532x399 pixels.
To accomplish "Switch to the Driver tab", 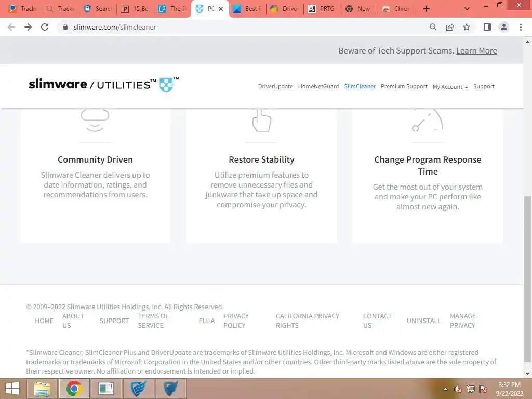I will coord(285,9).
